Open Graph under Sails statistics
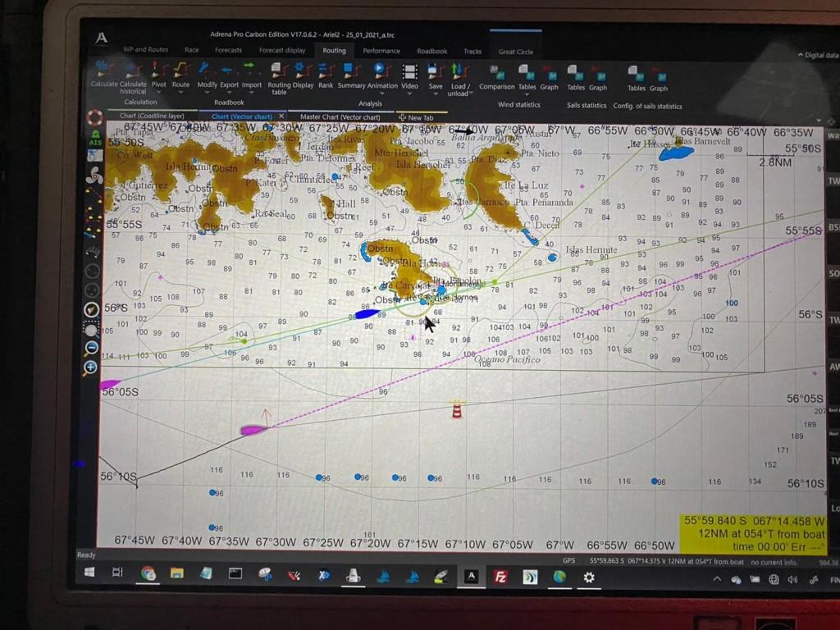The image size is (840, 630). tap(598, 80)
